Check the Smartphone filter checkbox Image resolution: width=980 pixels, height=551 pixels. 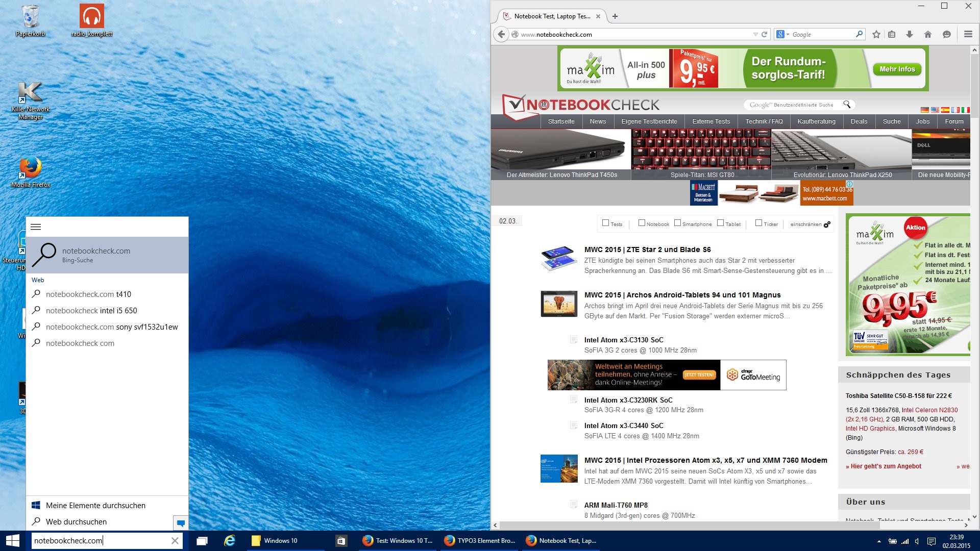tap(677, 223)
